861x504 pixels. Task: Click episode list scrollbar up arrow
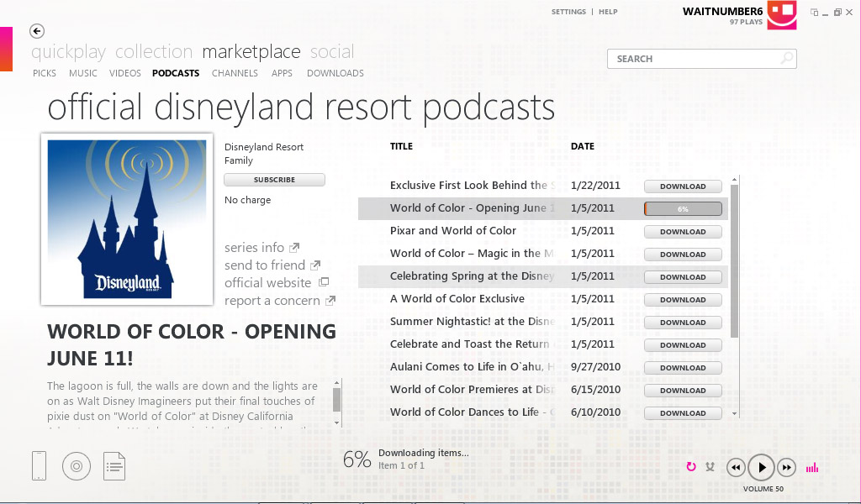735,180
